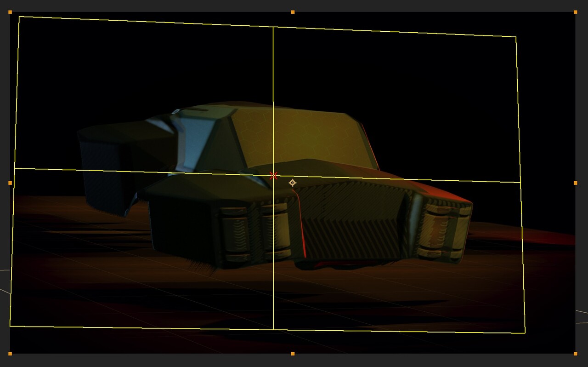Image resolution: width=588 pixels, height=367 pixels.
Task: Click the red X center marker
Action: tap(274, 175)
